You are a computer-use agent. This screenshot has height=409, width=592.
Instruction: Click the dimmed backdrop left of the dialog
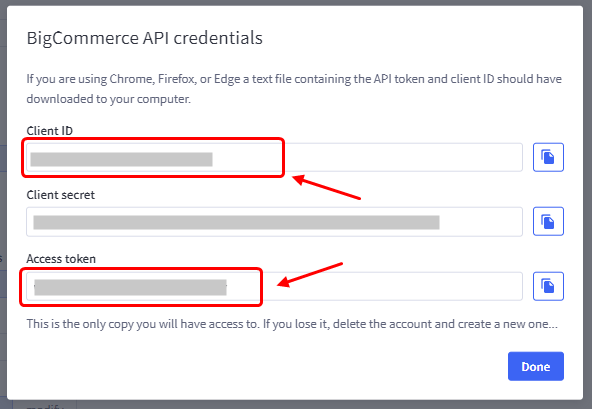tap(3, 204)
